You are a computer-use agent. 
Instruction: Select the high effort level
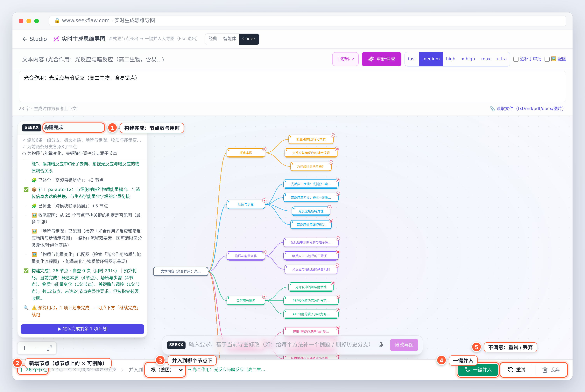point(450,59)
